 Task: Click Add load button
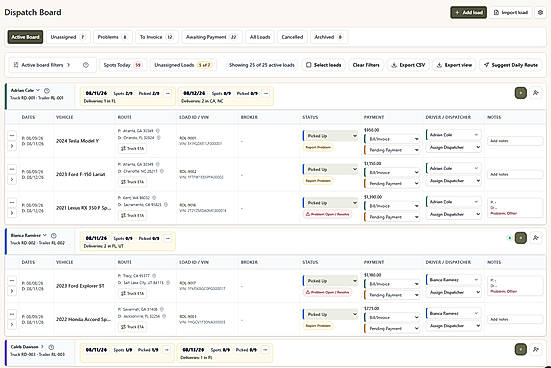tap(469, 13)
